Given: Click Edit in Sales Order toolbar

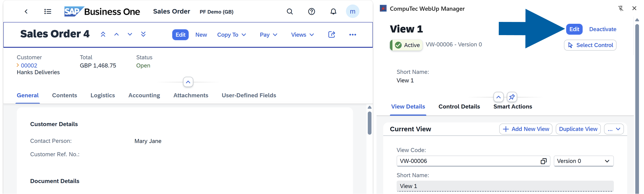Looking at the screenshot, I should click(180, 35).
